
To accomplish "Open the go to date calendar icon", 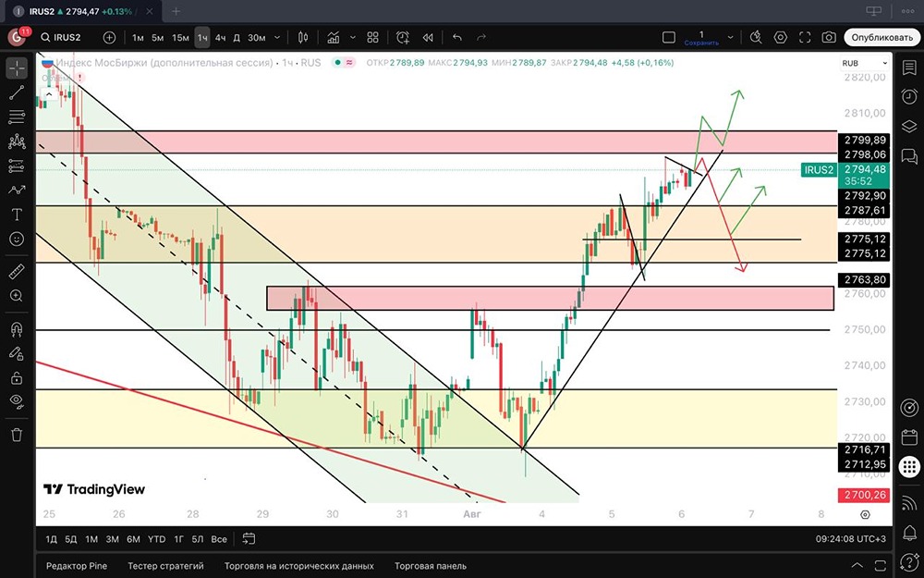I will 249,538.
